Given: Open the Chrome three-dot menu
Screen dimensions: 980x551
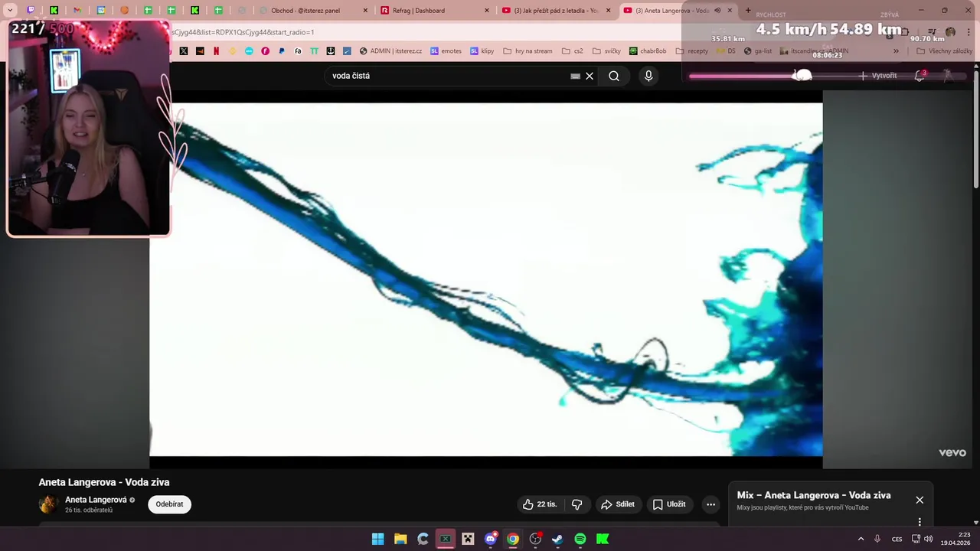Looking at the screenshot, I should point(969,32).
